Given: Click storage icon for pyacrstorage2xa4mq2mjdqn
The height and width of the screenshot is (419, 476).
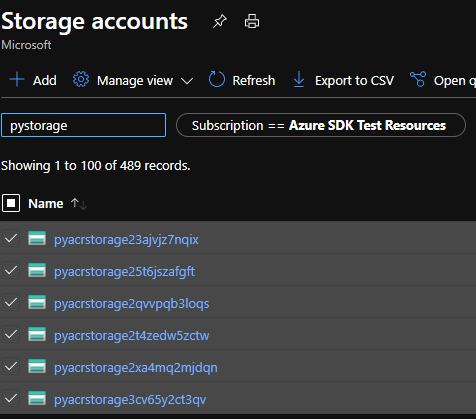Looking at the screenshot, I should point(37,366).
